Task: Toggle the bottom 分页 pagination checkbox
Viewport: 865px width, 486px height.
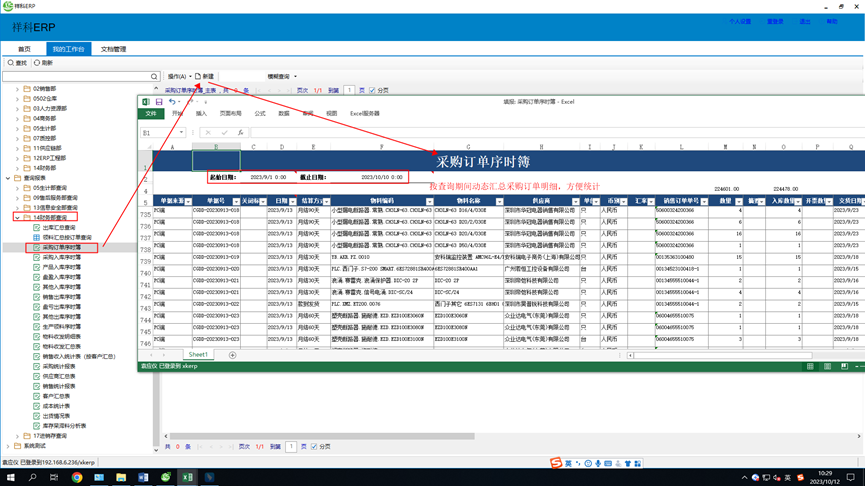Action: click(314, 447)
